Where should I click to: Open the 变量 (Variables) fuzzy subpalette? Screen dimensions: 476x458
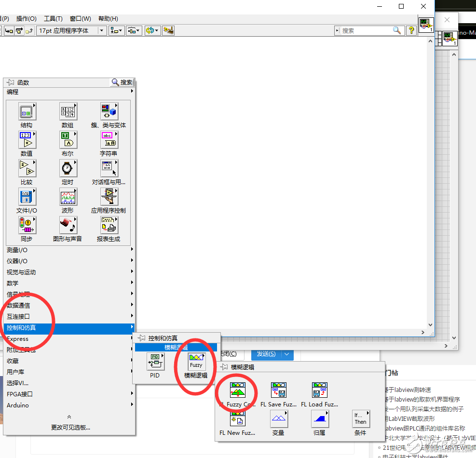[x=279, y=419]
